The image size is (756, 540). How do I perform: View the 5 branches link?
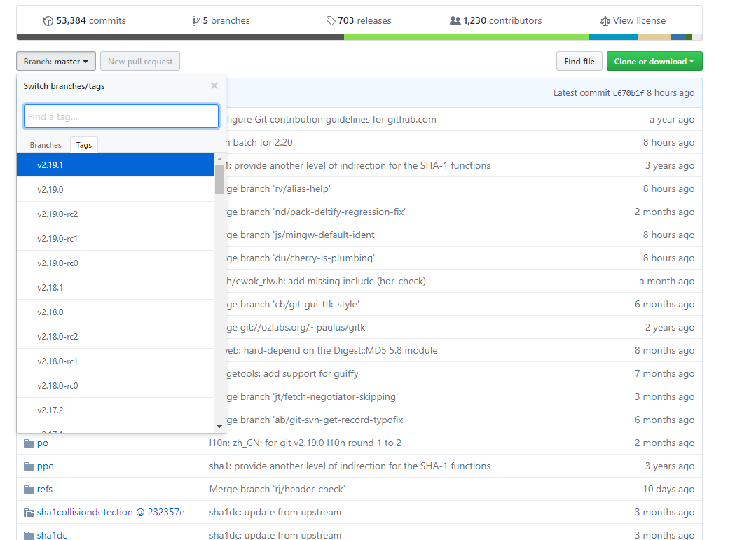click(221, 21)
